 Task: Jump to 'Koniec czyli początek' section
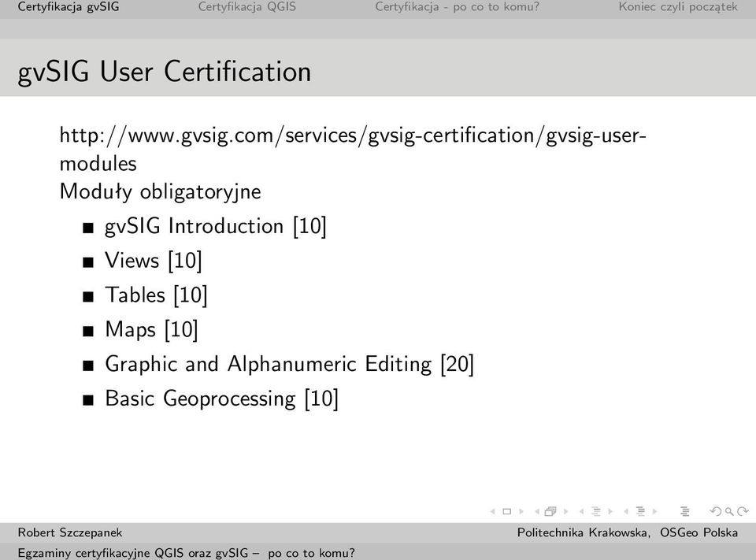click(x=678, y=7)
